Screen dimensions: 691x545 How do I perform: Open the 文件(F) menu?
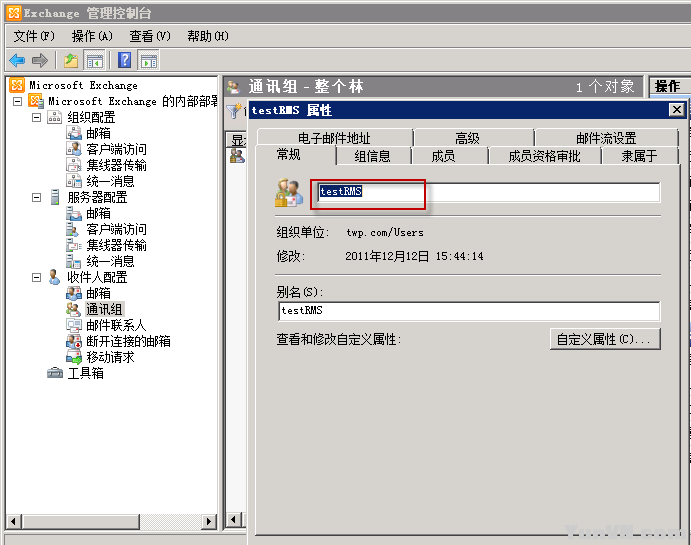click(34, 36)
